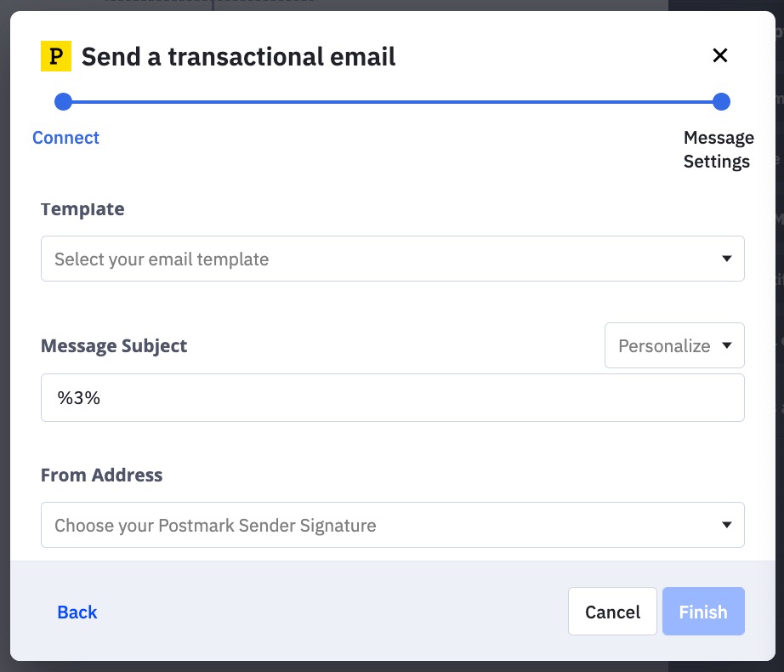
Task: Click the Personalize caret arrow
Action: click(x=726, y=345)
